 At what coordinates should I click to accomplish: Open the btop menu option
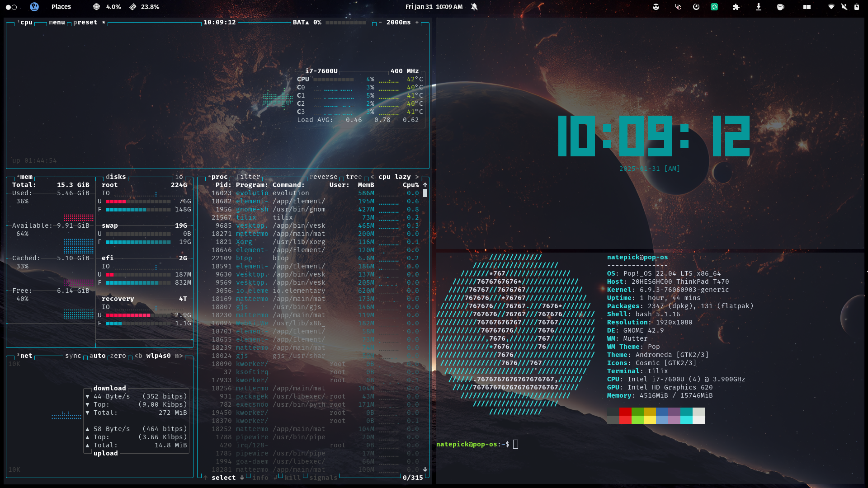57,22
